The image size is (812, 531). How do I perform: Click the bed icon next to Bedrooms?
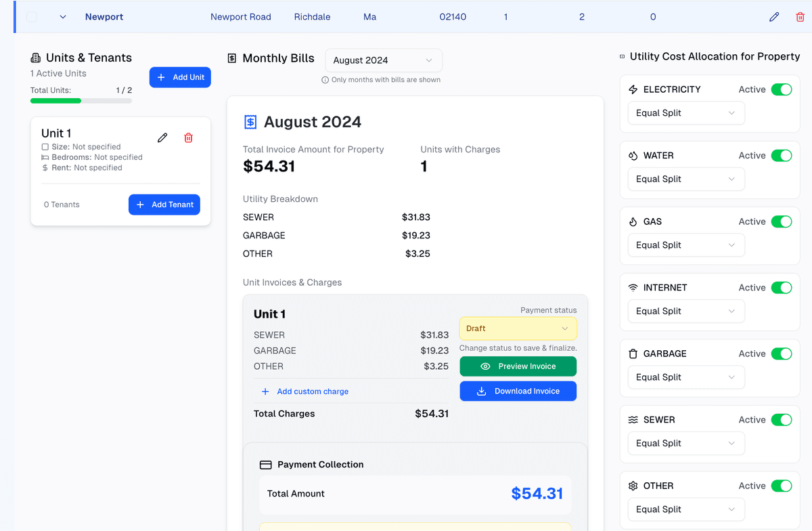click(x=45, y=157)
